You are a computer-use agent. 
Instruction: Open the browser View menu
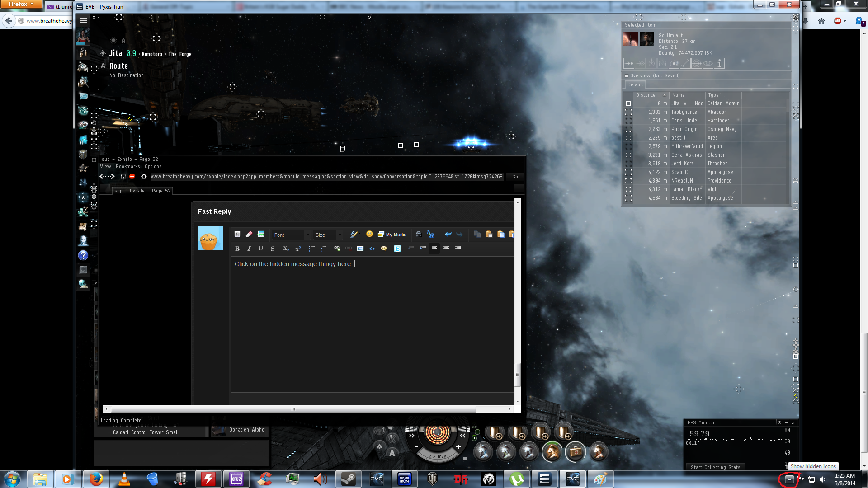[105, 167]
